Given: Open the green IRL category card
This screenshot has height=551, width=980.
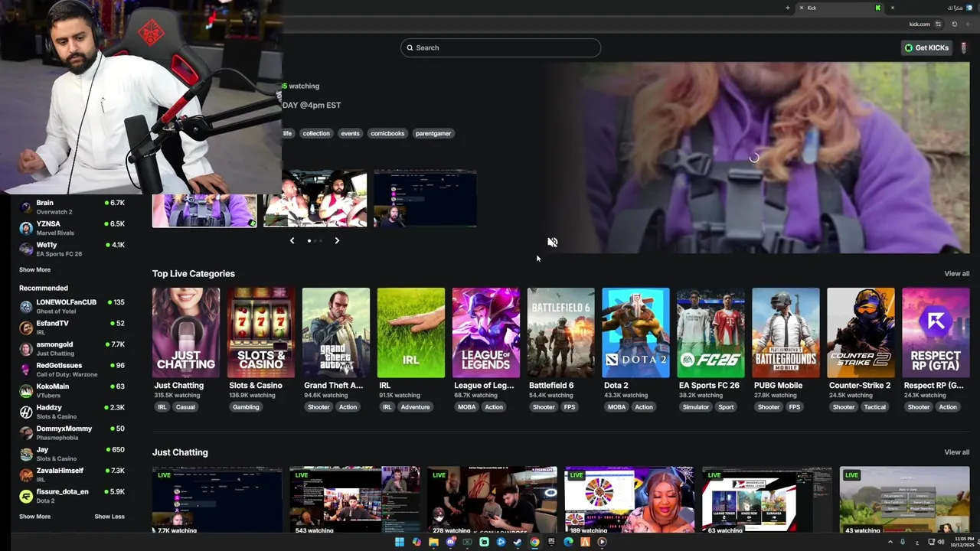Looking at the screenshot, I should 411,333.
